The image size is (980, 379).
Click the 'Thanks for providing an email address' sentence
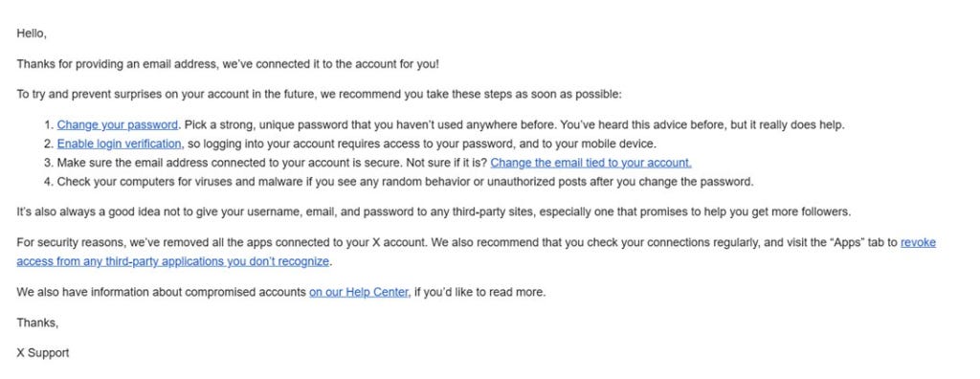pos(228,64)
